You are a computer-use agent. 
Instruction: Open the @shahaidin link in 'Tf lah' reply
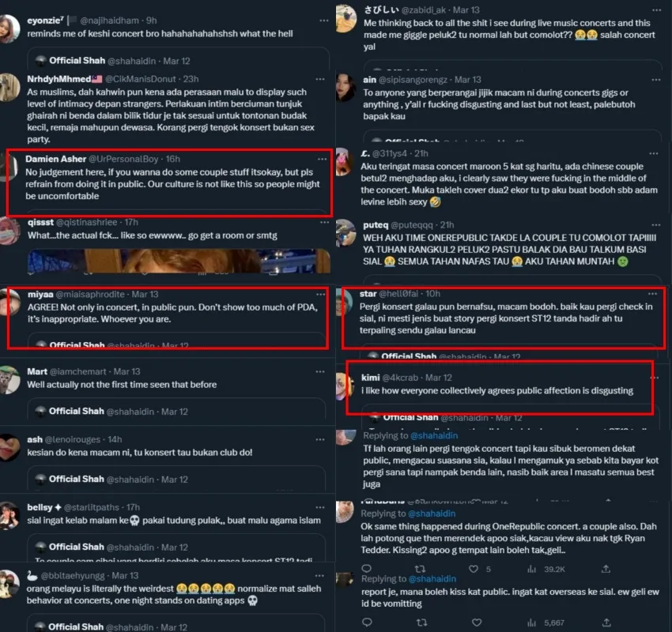(434, 435)
